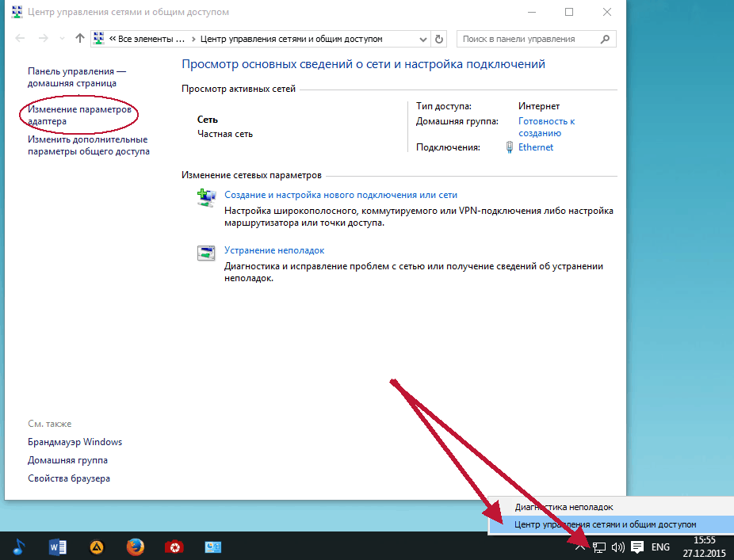Open Домашняя группа in See also

67,460
